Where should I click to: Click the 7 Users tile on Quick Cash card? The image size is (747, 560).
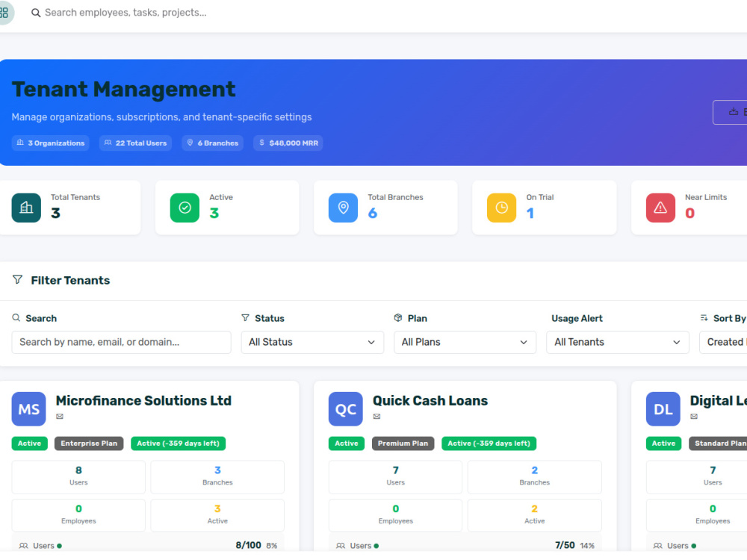tap(395, 477)
